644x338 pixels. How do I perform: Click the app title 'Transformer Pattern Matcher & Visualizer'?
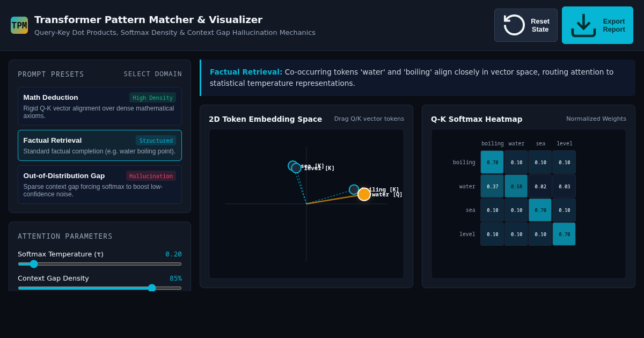coord(149,20)
